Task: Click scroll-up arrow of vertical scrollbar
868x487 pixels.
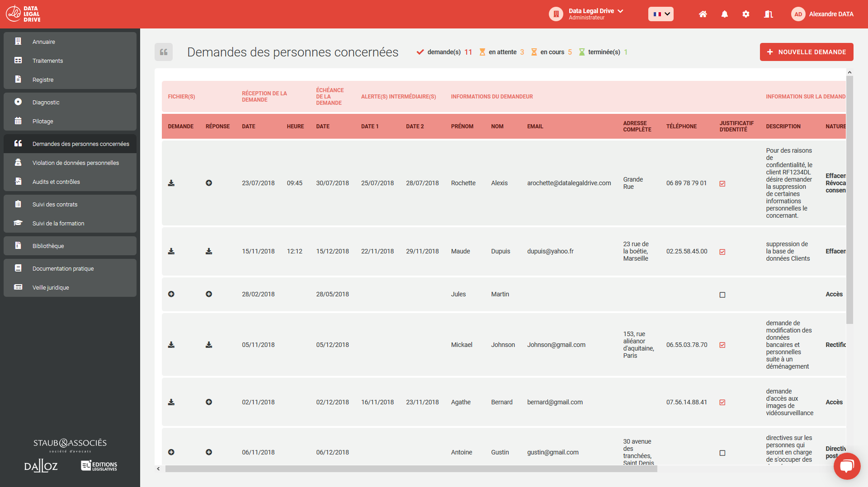Action: (849, 72)
